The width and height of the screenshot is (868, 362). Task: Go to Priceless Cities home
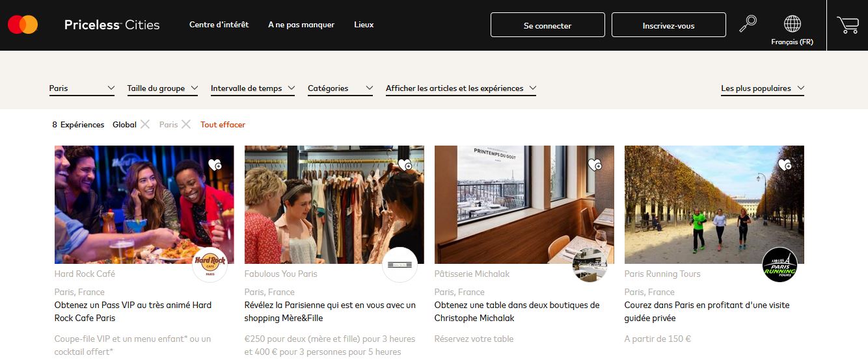(x=112, y=25)
